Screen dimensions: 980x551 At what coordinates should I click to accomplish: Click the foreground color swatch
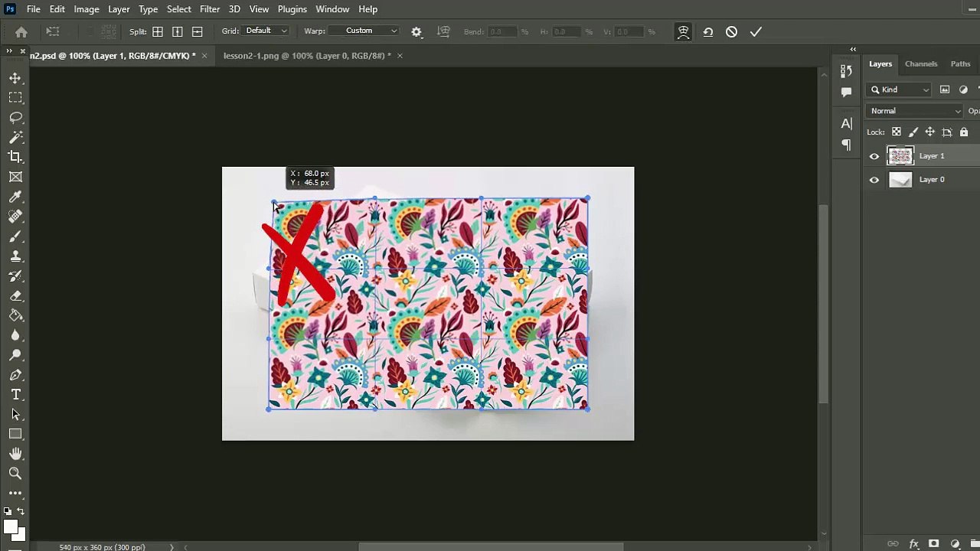[11, 527]
